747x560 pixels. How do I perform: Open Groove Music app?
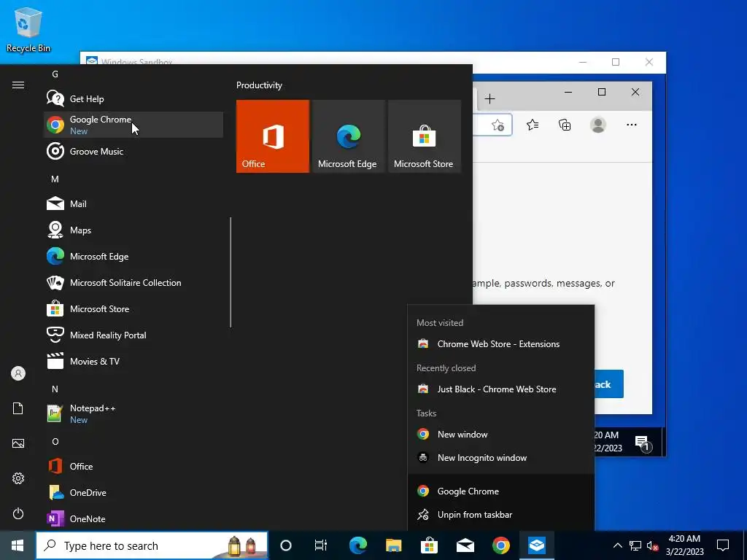click(133, 152)
